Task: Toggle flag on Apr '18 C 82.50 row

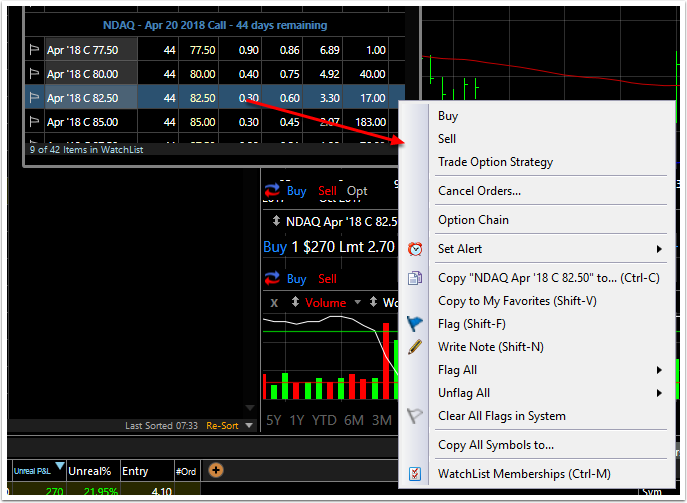Action: coord(34,98)
